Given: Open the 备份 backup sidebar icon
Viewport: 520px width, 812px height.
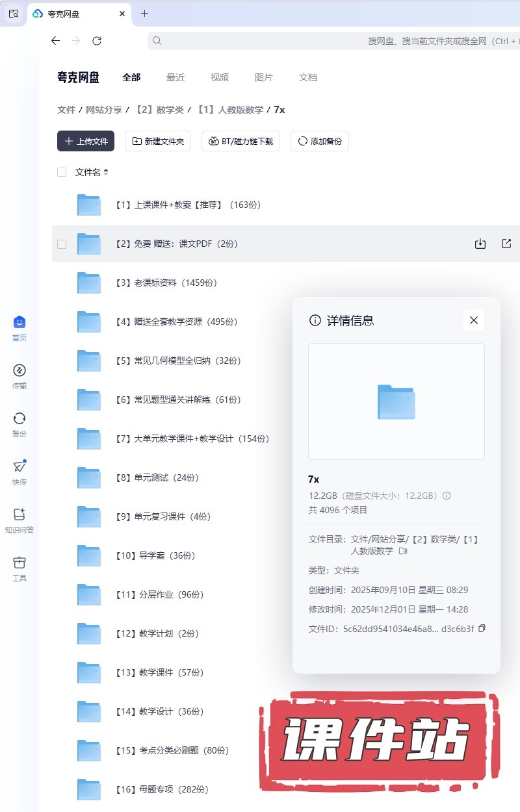Looking at the screenshot, I should pos(19,419).
